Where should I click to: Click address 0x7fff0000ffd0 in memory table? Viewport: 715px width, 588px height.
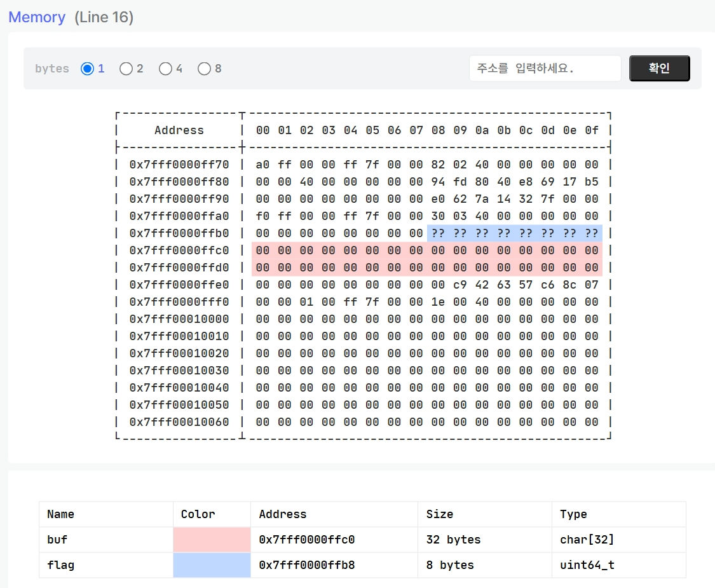(179, 268)
